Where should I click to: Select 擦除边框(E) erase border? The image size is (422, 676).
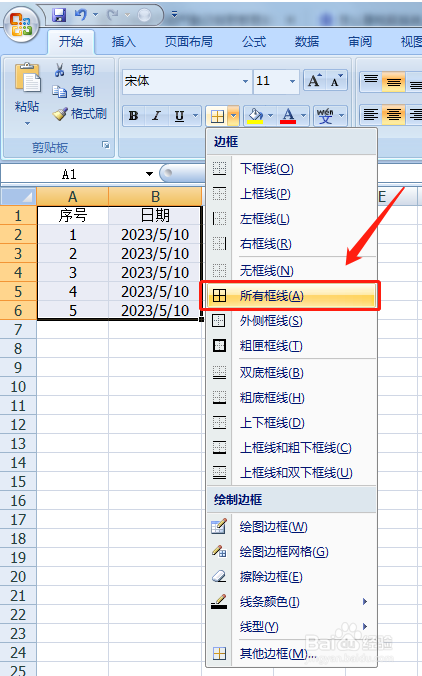(292, 577)
